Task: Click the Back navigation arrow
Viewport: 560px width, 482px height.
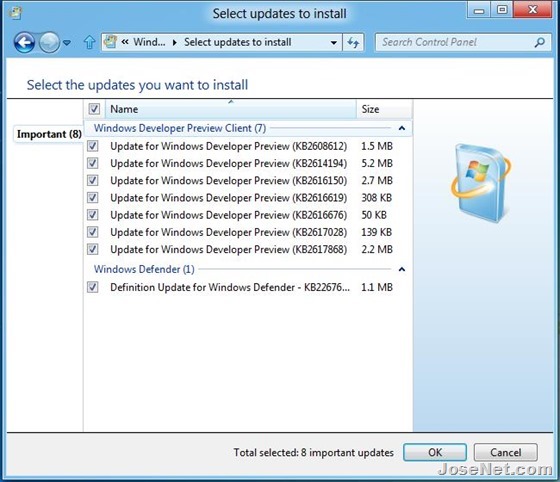Action: pos(24,43)
